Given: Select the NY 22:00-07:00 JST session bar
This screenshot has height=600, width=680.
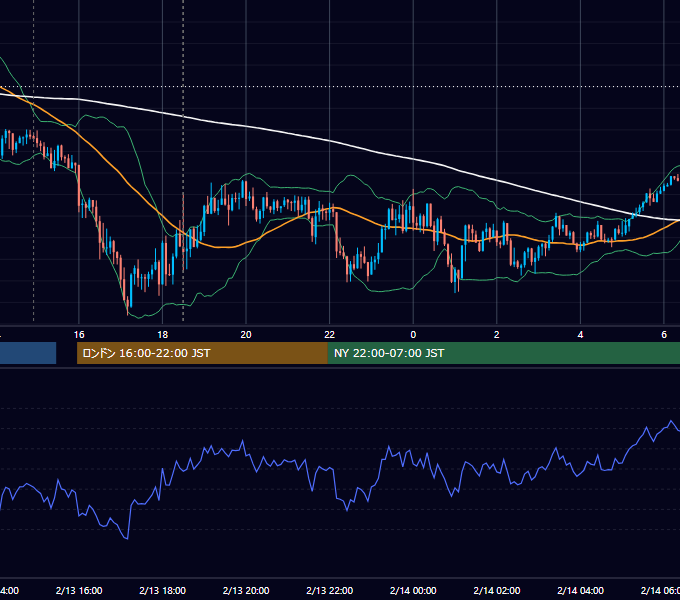Looking at the screenshot, I should pos(503,353).
